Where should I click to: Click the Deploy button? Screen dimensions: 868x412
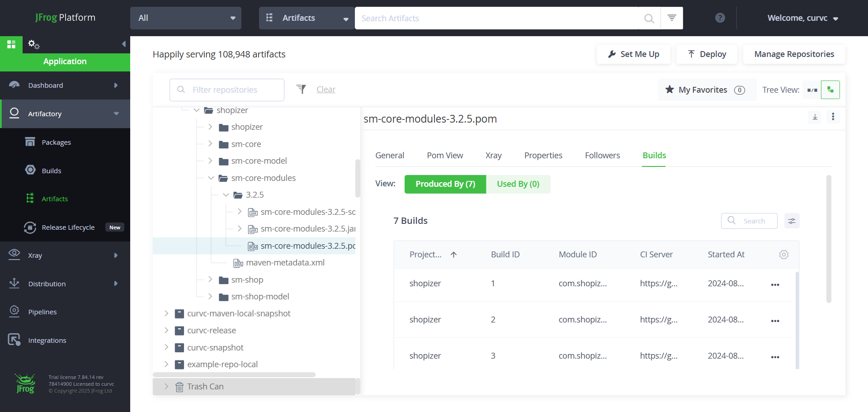[707, 54]
